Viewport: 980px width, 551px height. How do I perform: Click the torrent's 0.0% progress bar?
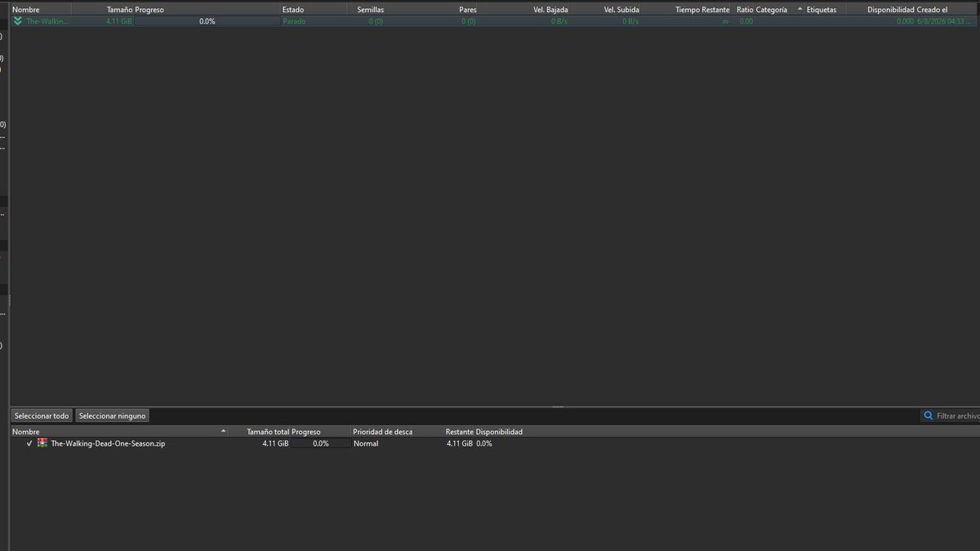(207, 21)
